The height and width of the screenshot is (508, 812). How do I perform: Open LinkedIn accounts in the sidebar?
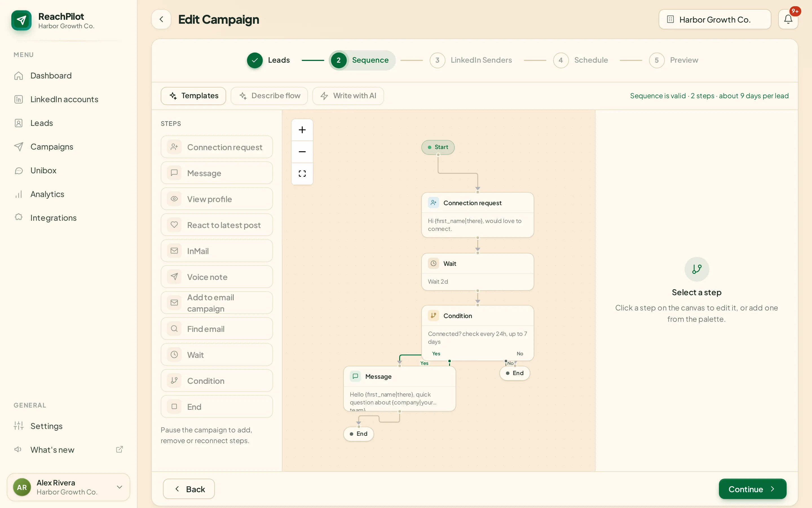tap(69, 99)
